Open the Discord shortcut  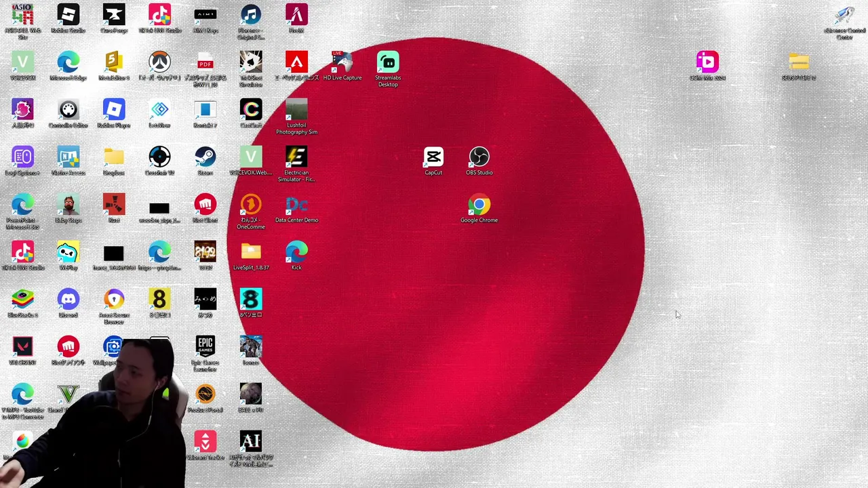point(68,300)
